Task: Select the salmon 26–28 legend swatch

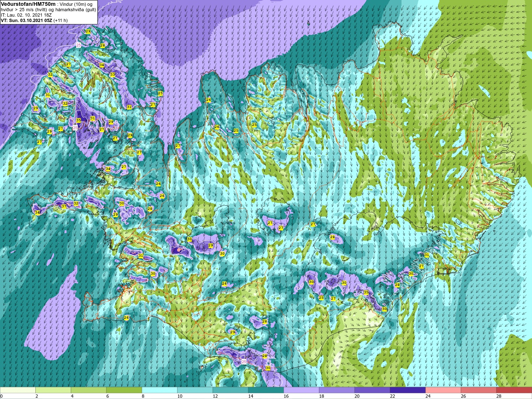Action: (x=479, y=390)
